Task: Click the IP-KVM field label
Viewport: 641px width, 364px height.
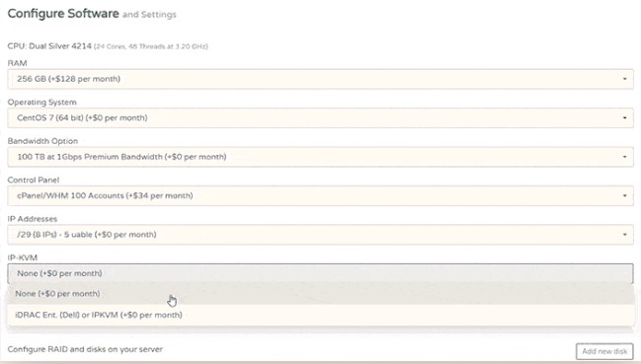Action: pyautogui.click(x=23, y=257)
